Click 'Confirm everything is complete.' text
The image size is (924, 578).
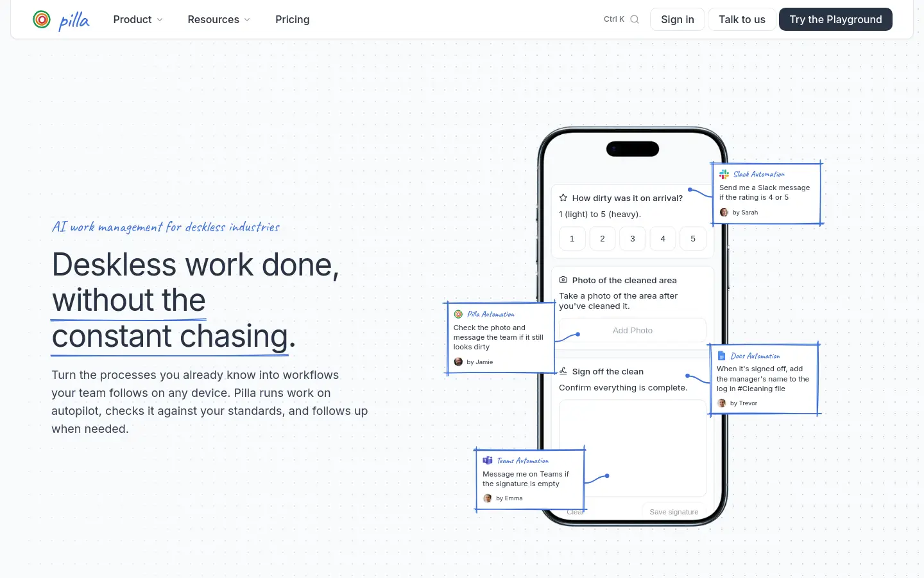coord(623,387)
